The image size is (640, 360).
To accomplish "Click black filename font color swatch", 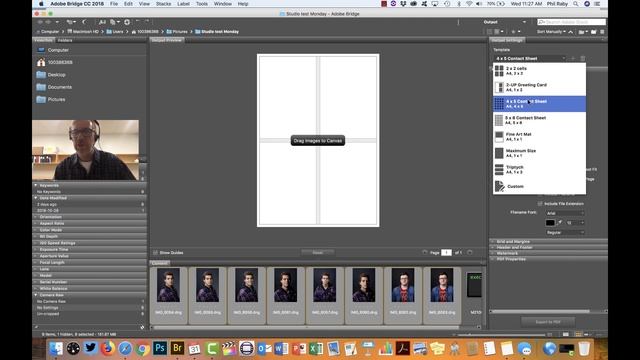I will coord(550,223).
